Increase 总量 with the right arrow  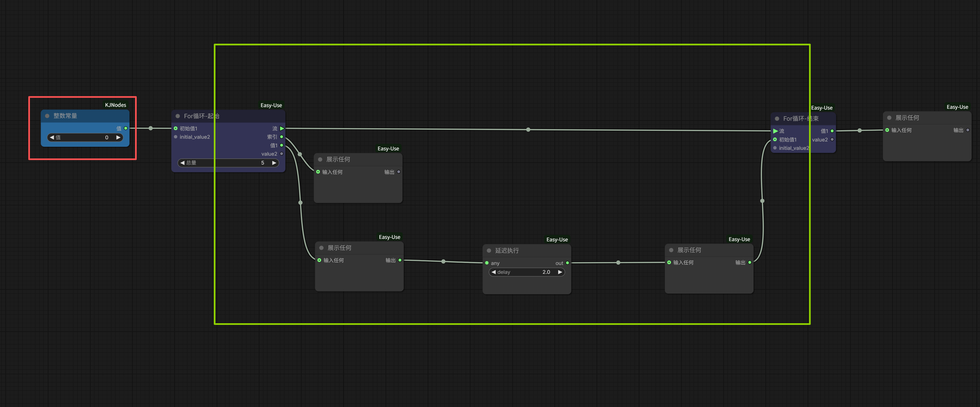tap(274, 163)
